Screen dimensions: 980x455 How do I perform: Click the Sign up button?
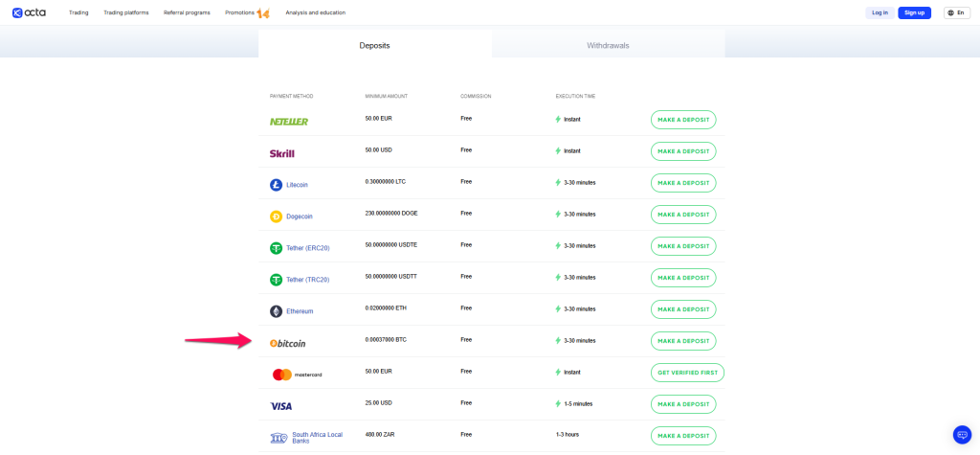point(914,12)
